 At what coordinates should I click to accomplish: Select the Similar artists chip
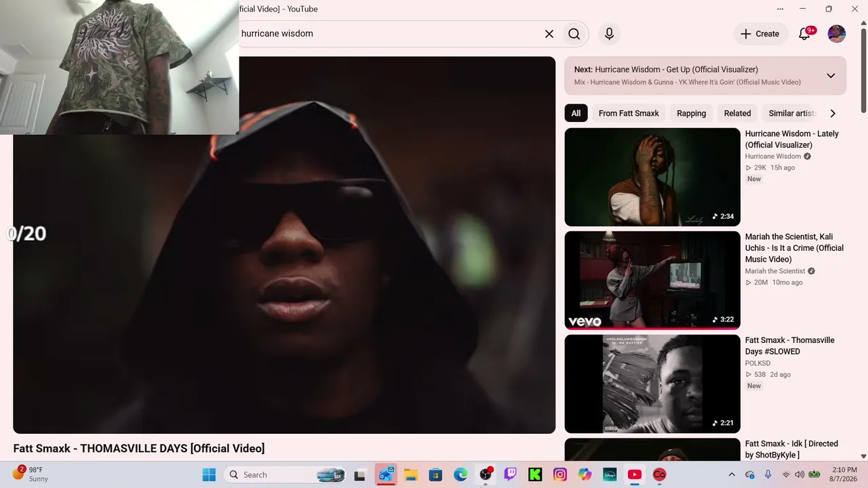tap(791, 113)
